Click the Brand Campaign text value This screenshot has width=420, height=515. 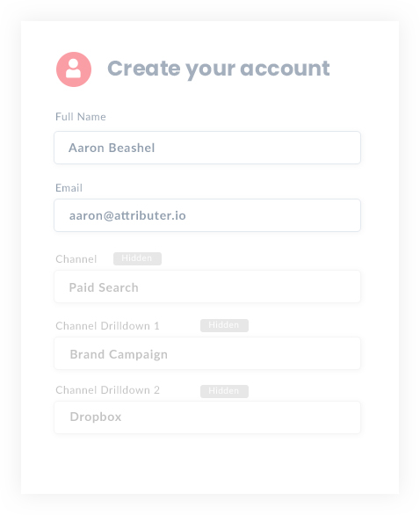(119, 354)
